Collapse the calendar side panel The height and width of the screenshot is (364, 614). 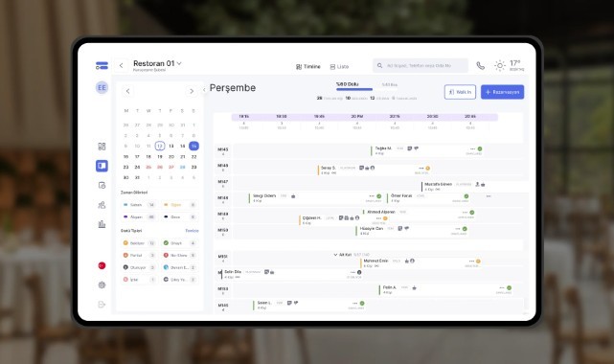click(x=204, y=90)
